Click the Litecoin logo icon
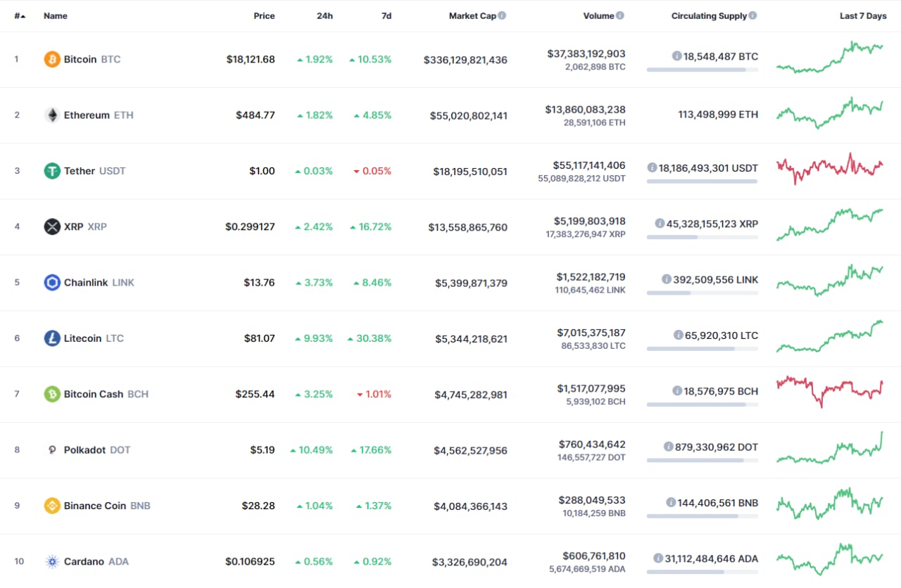901x588 pixels. click(x=52, y=338)
